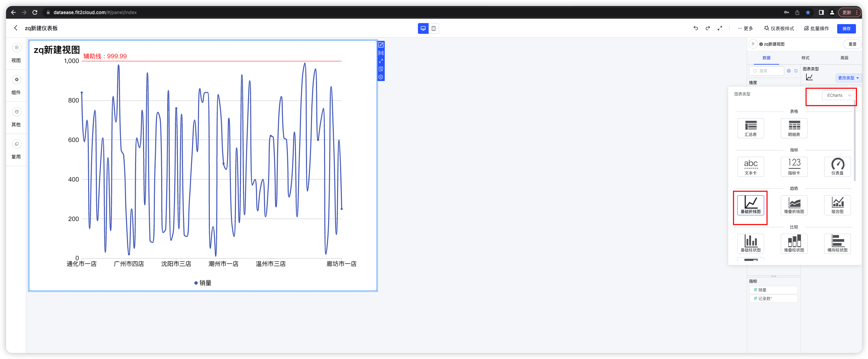Click the refresh icon next to the field search
This screenshot has width=868, height=359.
click(795, 71)
